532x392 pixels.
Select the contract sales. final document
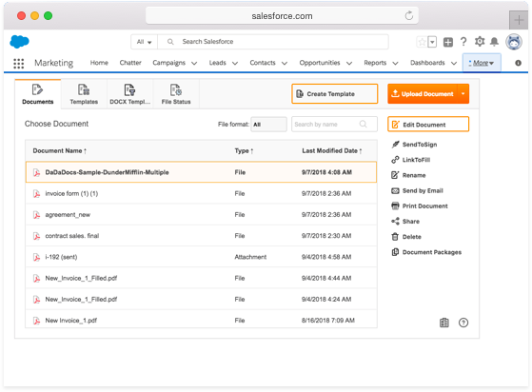[201, 236]
